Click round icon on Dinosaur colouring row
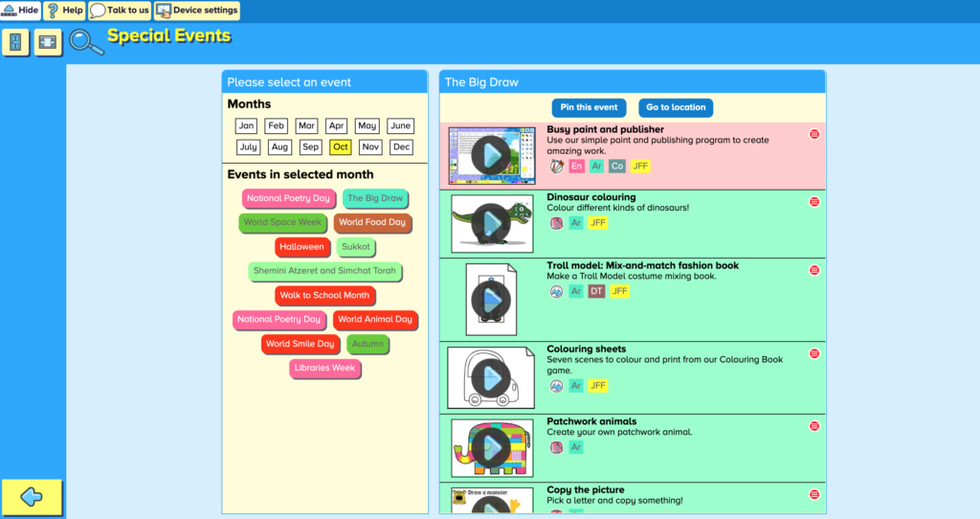 [x=556, y=223]
